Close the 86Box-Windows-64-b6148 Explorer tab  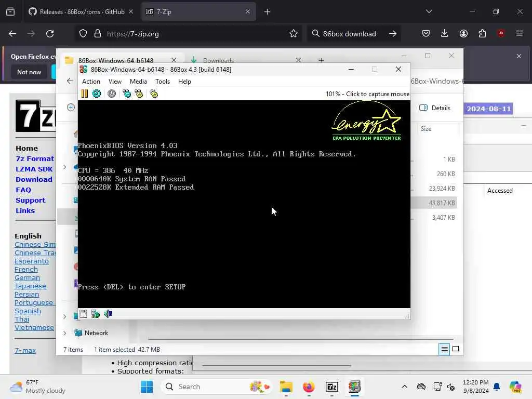pyautogui.click(x=174, y=60)
